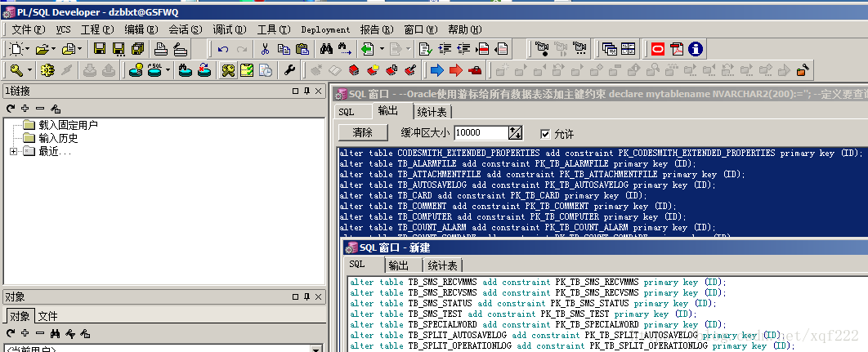Click Find Next binoculars-with-arrow icon
Screen dimensions: 868x352
coord(345,49)
